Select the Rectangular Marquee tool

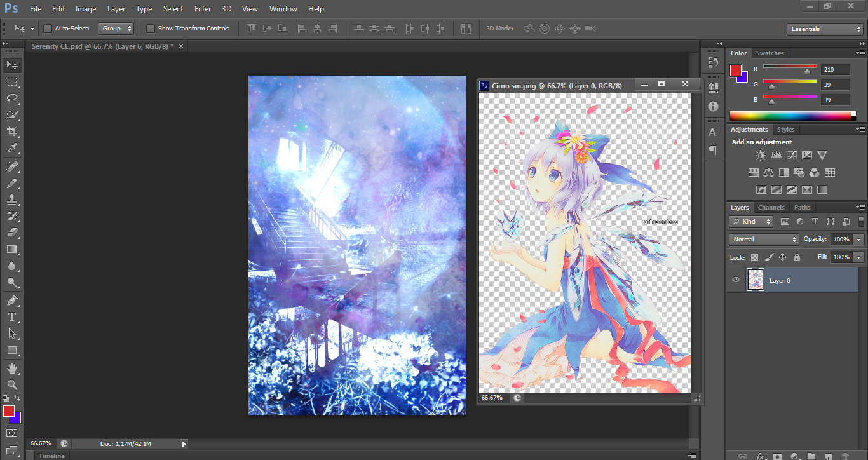12,82
